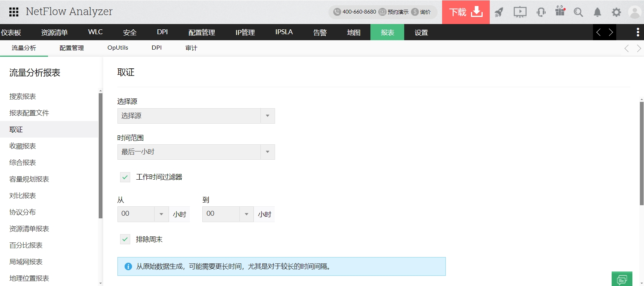Open the 时间范围 dropdown showing 最后一小时
644x286 pixels.
(x=196, y=152)
